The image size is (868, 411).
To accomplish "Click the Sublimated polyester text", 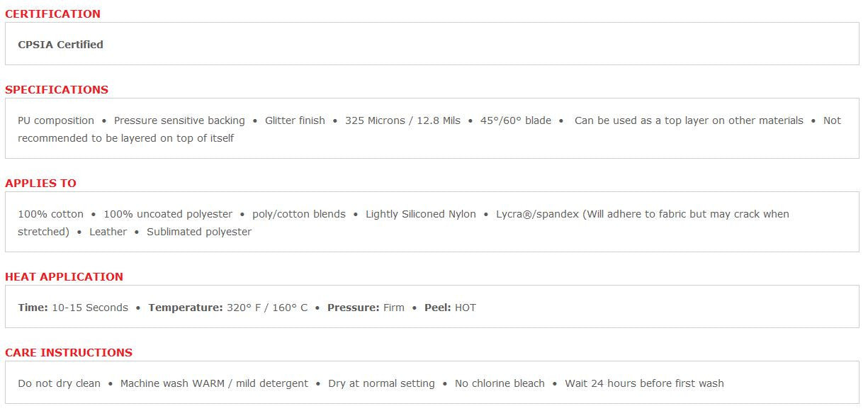I will pos(199,232).
